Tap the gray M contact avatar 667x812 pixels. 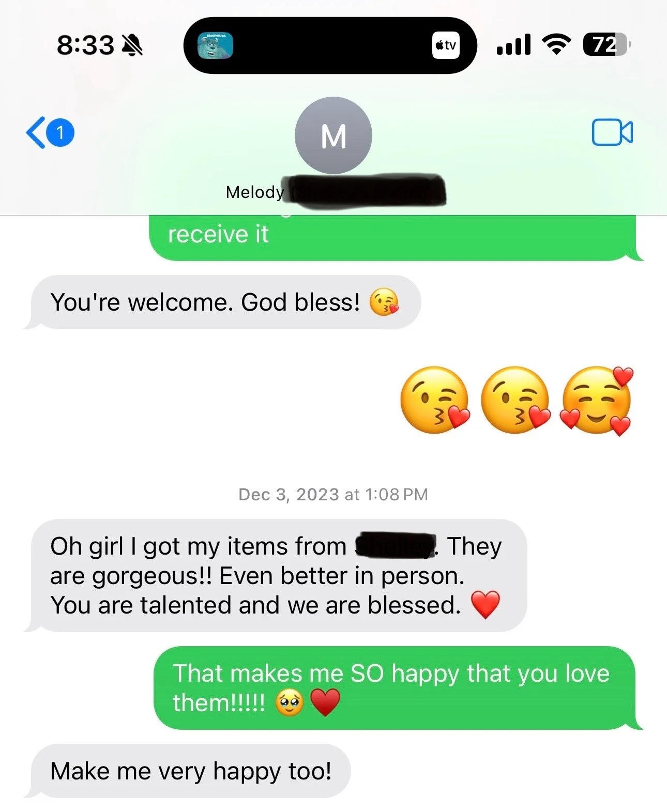tap(333, 135)
